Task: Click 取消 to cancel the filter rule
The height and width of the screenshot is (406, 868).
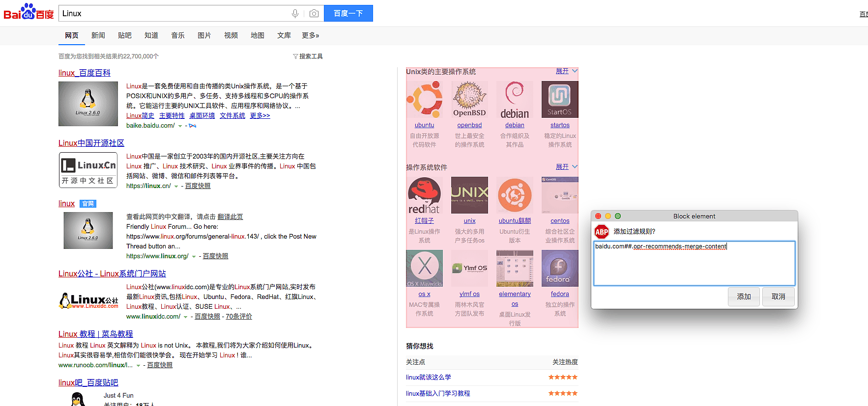Action: click(x=778, y=297)
